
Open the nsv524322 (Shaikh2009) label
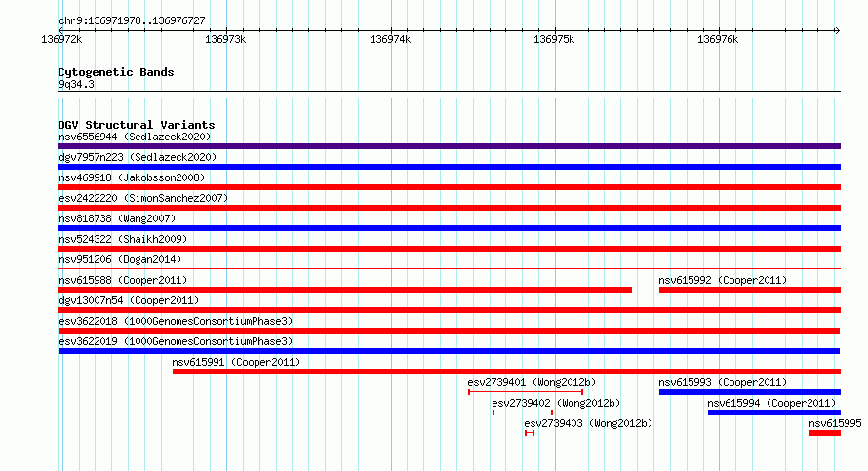[123, 239]
